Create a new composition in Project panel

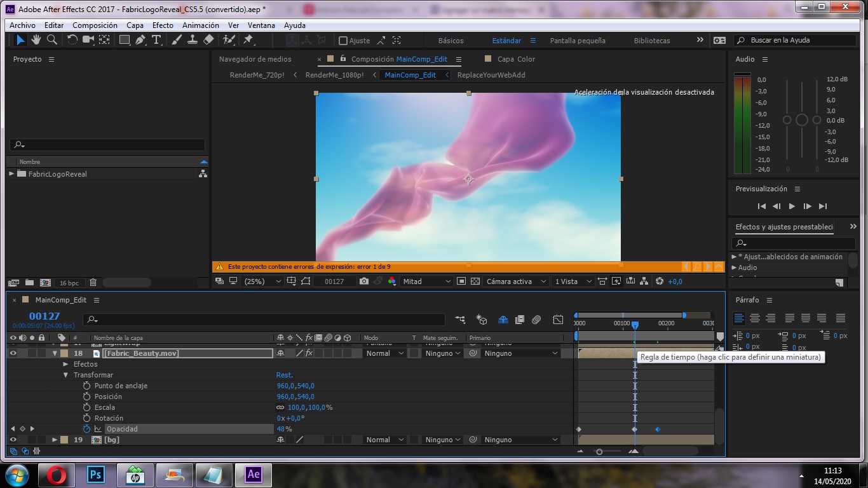click(45, 283)
